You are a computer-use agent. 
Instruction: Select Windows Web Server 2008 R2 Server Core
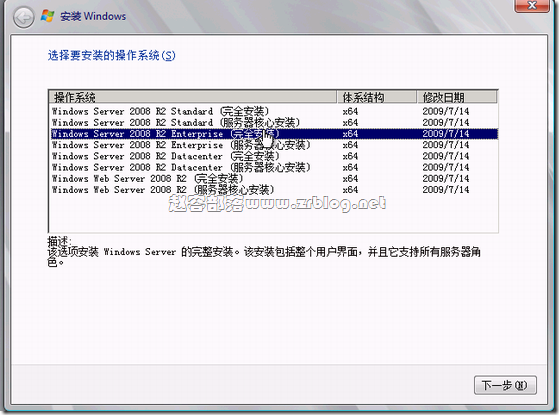(x=274, y=190)
